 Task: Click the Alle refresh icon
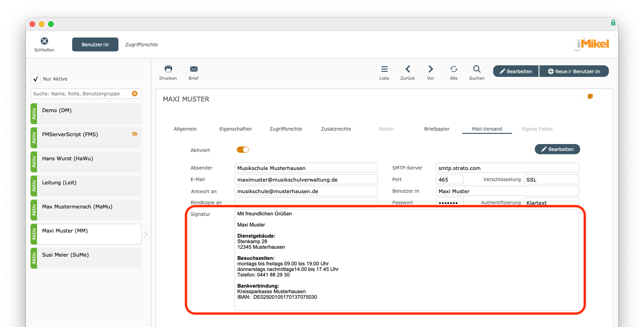[x=454, y=69]
